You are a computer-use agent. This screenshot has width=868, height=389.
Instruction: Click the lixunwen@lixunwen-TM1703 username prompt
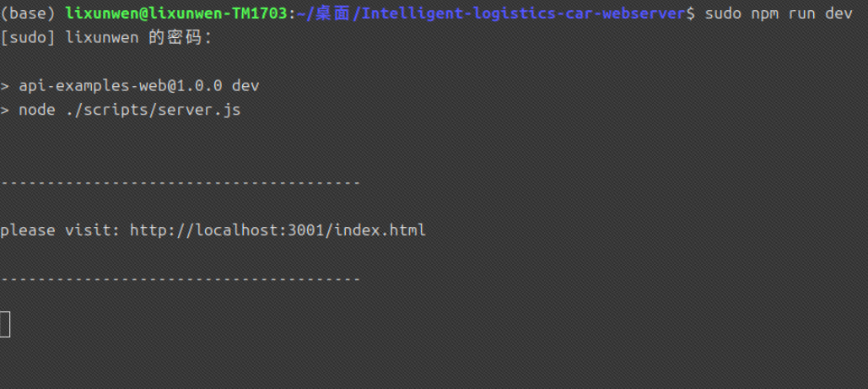pos(176,14)
